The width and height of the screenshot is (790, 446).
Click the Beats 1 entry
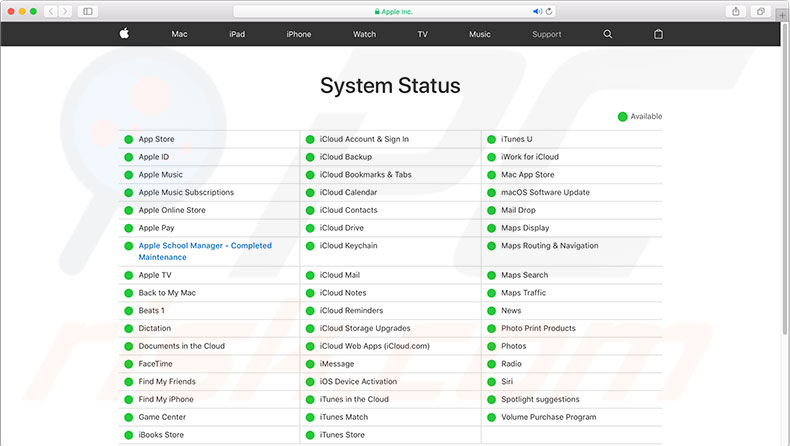pyautogui.click(x=152, y=310)
